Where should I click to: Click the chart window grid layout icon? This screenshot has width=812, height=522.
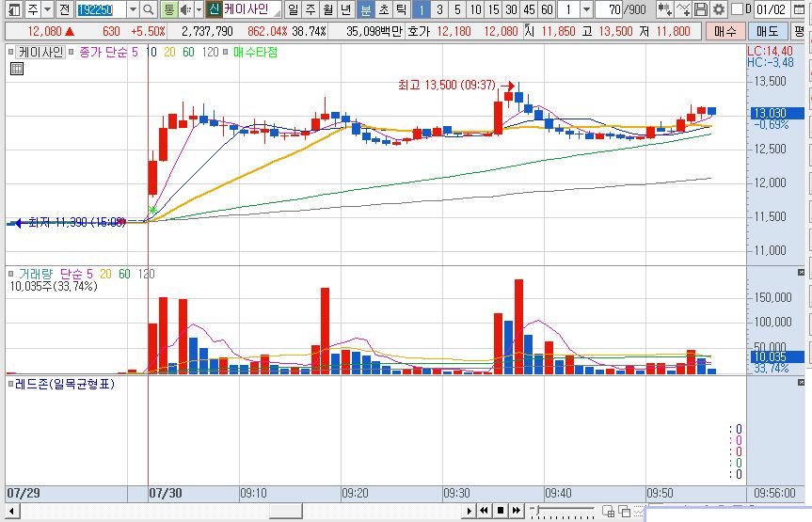[609, 512]
